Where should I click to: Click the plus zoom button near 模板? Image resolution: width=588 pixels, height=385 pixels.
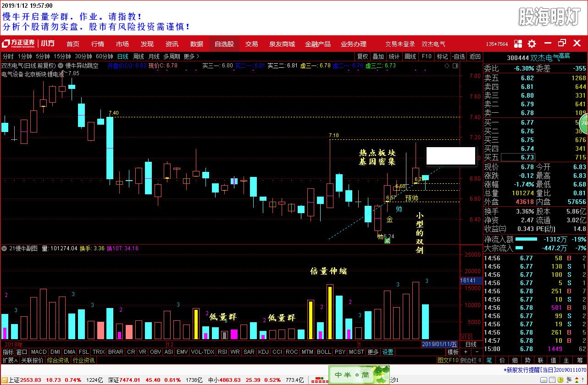pos(466,352)
